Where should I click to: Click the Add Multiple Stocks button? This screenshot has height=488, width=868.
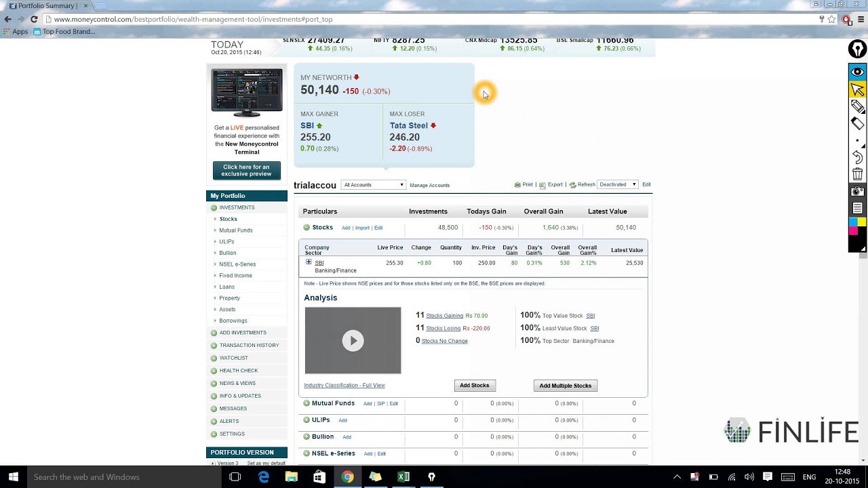(x=566, y=386)
